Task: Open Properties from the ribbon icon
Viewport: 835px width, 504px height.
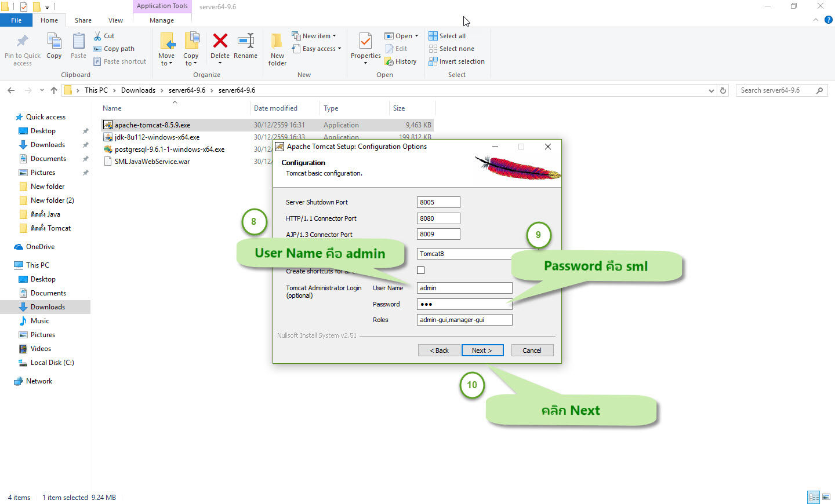Action: 365,43
